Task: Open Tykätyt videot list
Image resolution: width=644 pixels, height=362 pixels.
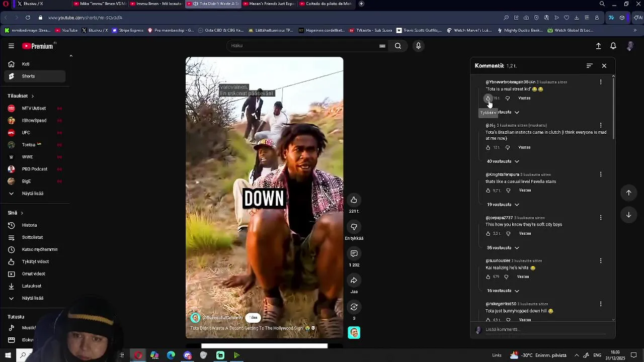Action: point(35,261)
